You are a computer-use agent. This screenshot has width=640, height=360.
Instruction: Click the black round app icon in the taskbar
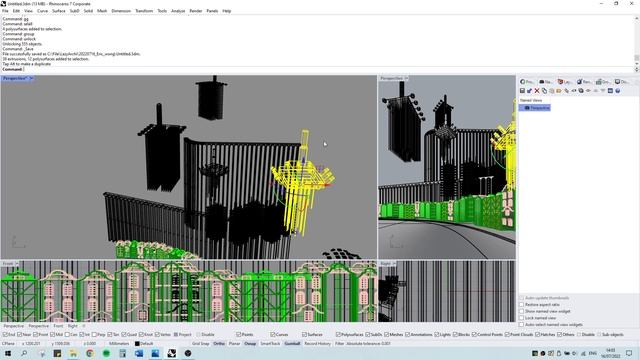[x=188, y=353]
